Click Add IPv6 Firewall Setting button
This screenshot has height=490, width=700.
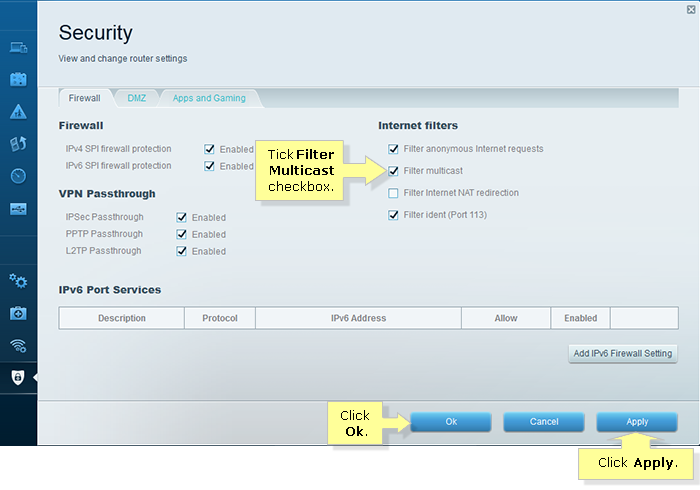(x=623, y=353)
